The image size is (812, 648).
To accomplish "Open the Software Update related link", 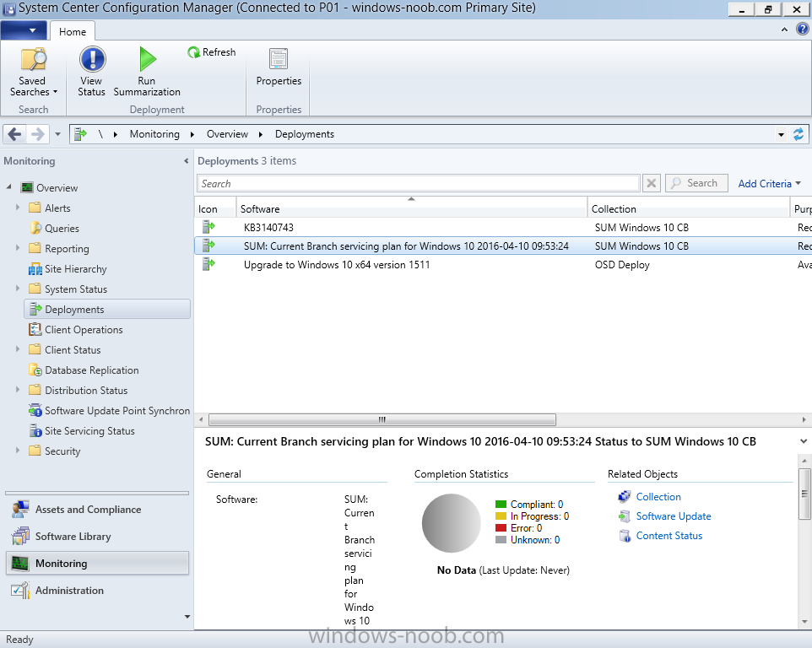I will coord(674,516).
